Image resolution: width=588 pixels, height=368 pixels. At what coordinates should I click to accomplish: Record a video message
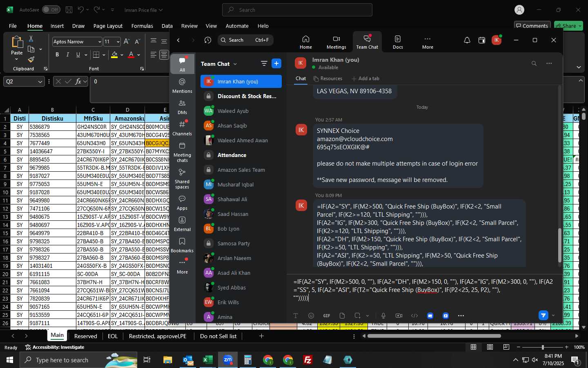[399, 316]
